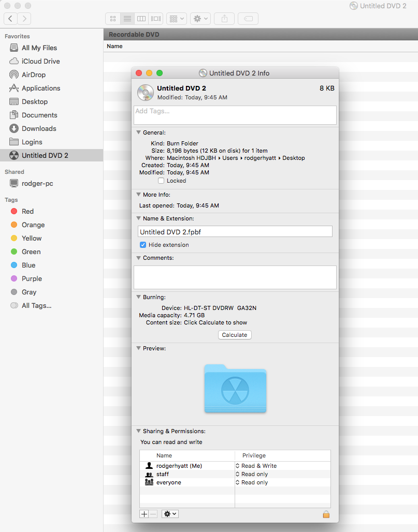Go forward in Finder history
The image size is (418, 532).
click(x=24, y=19)
